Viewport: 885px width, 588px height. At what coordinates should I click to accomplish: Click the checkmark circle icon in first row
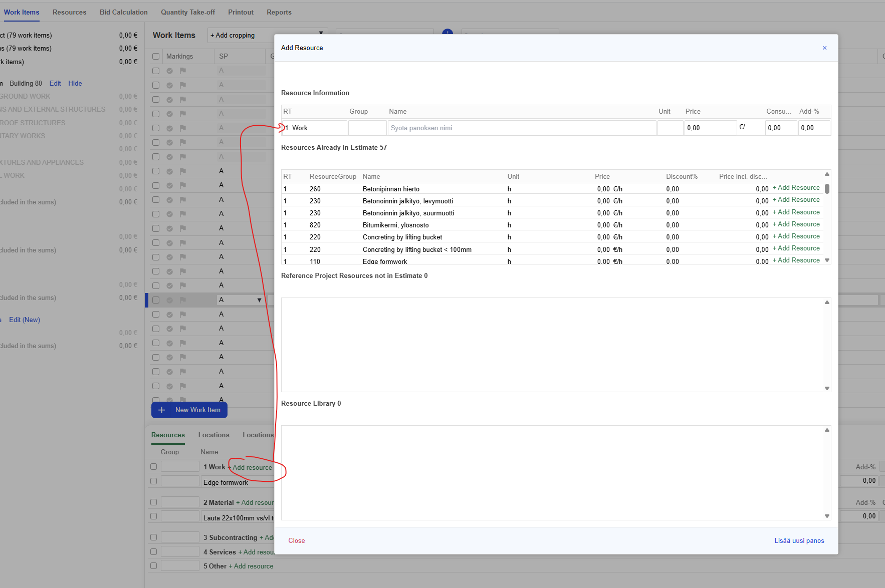(170, 71)
